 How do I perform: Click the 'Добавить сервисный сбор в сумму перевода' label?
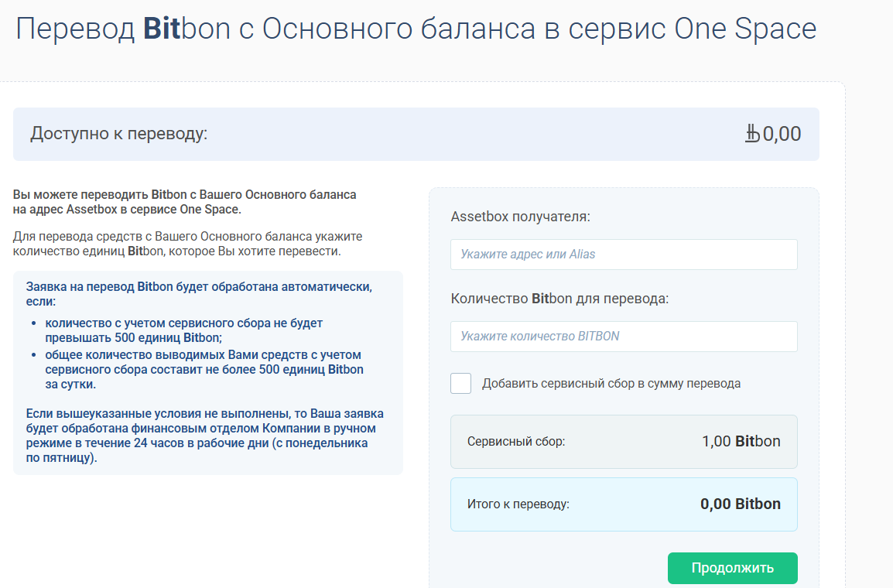click(x=611, y=384)
